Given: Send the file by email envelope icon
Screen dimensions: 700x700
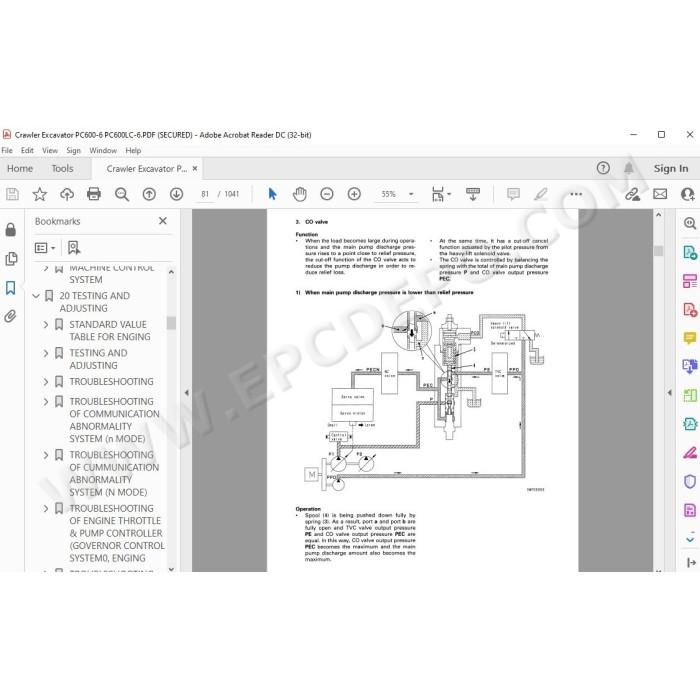Looking at the screenshot, I should pos(660,194).
